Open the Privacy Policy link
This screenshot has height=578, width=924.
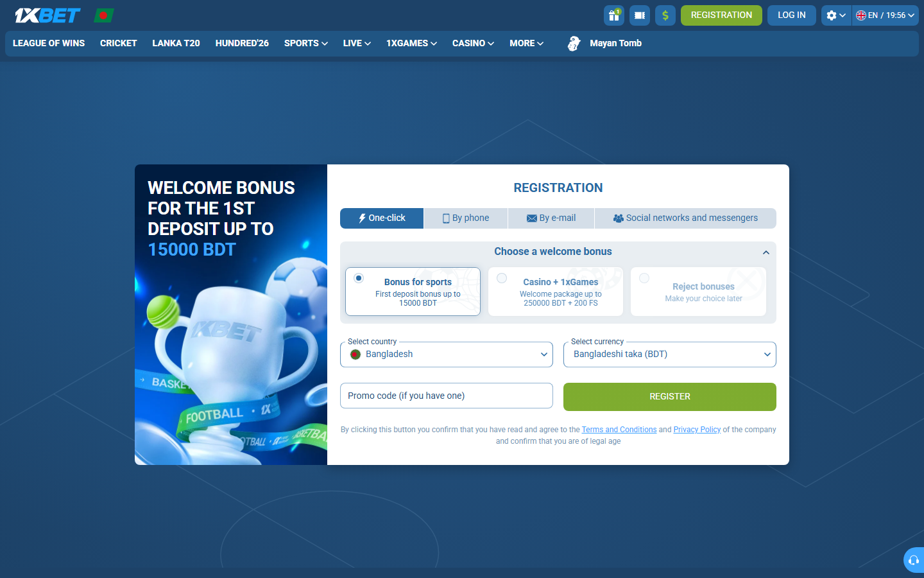tap(697, 430)
